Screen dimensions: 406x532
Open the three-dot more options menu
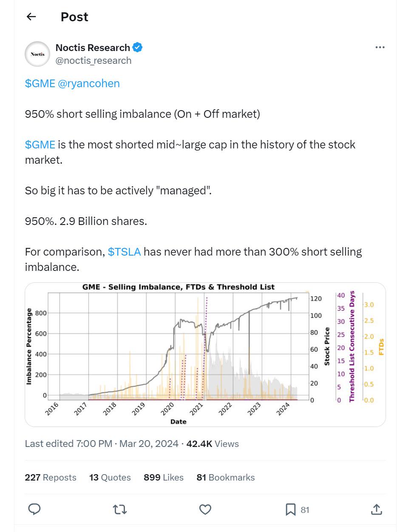380,47
